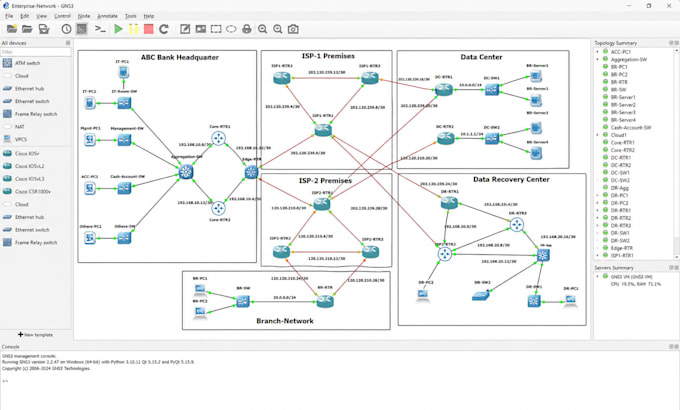Take a screenshot with camera icon
The width and height of the screenshot is (680, 410).
pyautogui.click(x=293, y=29)
